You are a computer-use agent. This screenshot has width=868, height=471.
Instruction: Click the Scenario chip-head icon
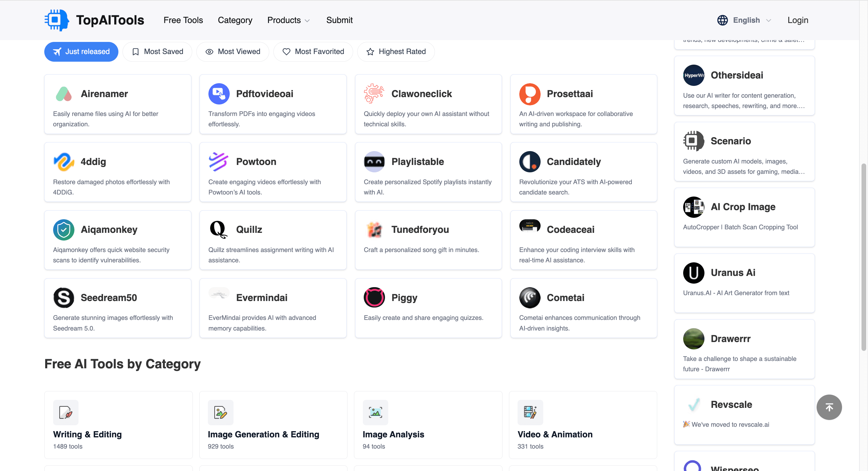[694, 141]
